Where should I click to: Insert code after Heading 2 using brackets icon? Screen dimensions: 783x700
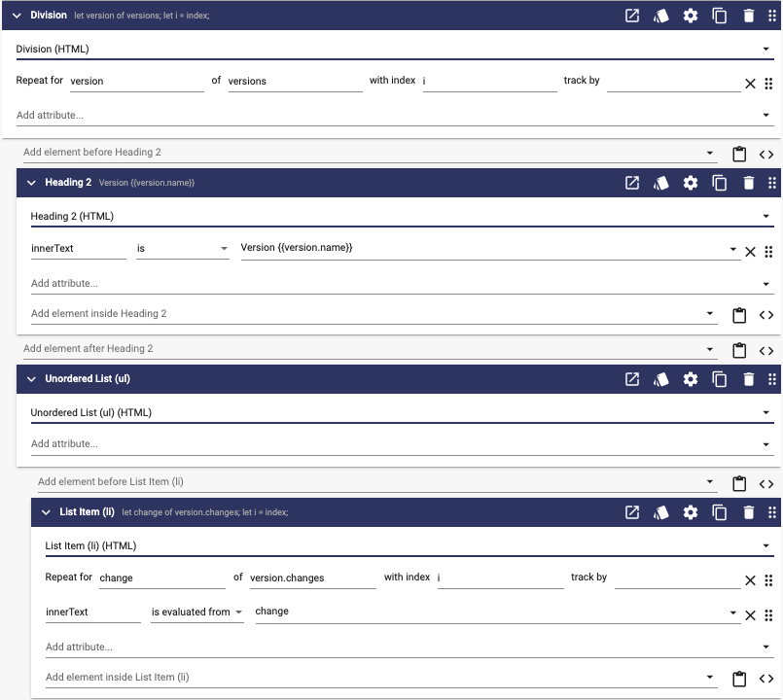point(766,351)
